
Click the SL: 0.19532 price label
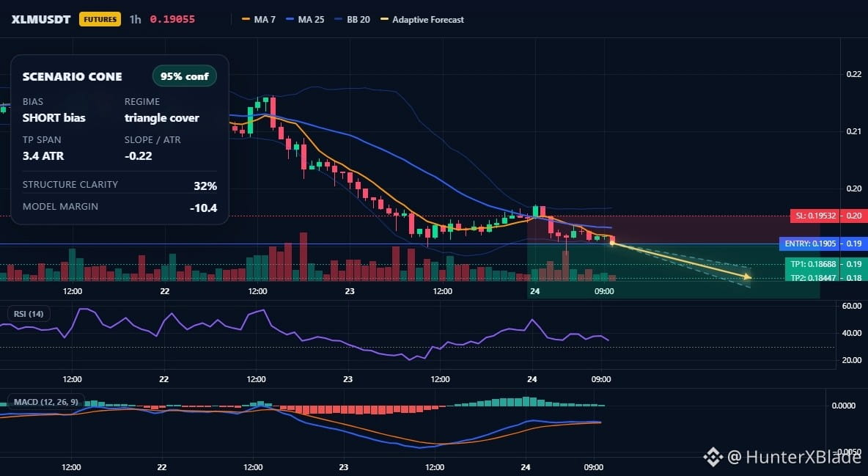tap(815, 216)
